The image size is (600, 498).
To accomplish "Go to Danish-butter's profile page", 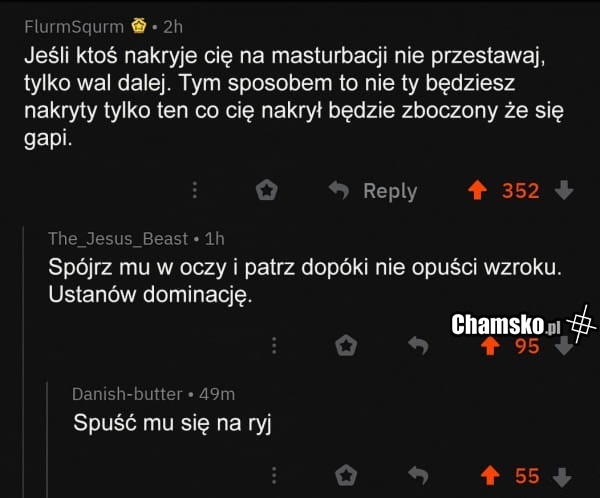I will [x=127, y=394].
